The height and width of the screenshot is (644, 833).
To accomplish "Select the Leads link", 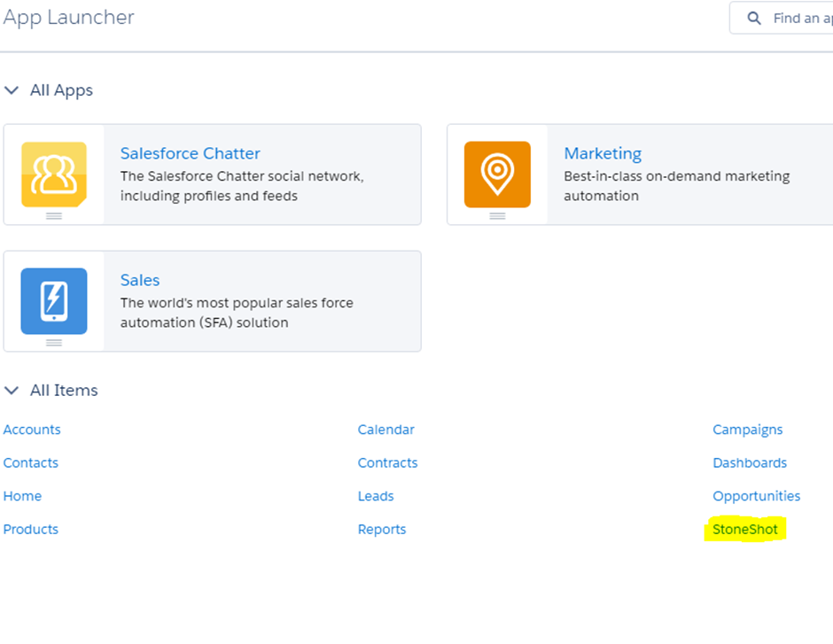I will point(376,496).
